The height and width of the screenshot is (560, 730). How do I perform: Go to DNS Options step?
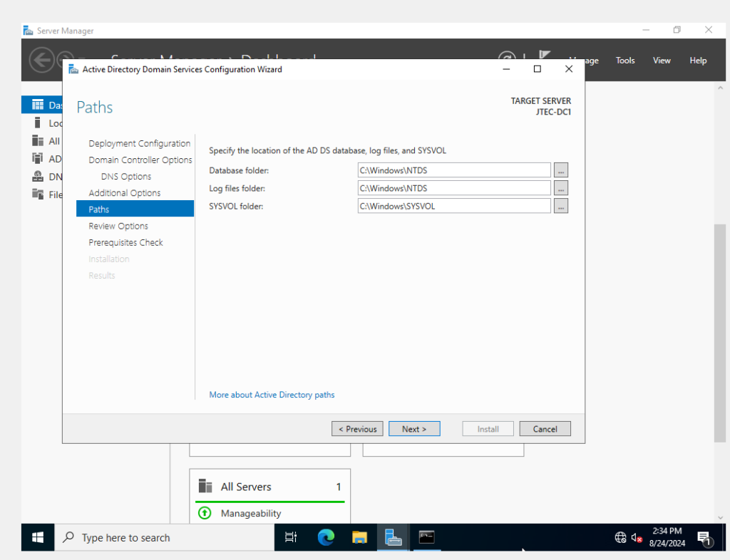point(126,176)
